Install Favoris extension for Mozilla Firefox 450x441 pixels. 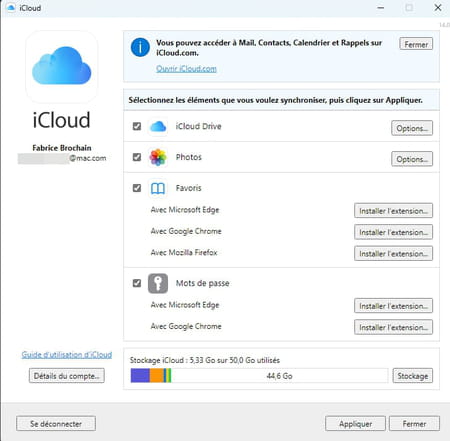pyautogui.click(x=393, y=254)
